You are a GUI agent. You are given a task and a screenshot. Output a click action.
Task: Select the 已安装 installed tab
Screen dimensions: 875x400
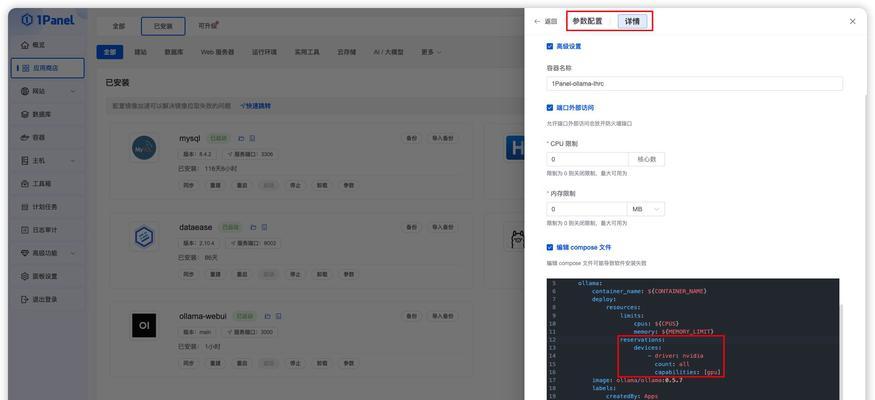click(x=163, y=26)
